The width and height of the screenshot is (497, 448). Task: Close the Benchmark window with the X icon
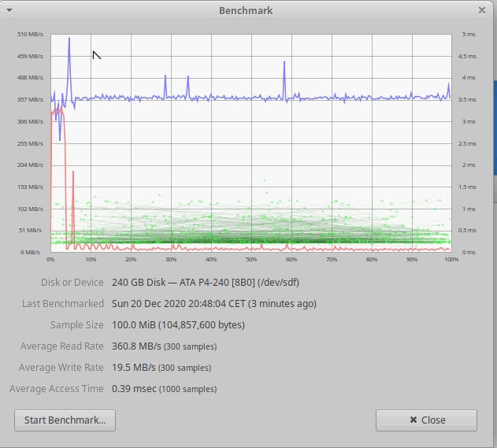[482, 10]
